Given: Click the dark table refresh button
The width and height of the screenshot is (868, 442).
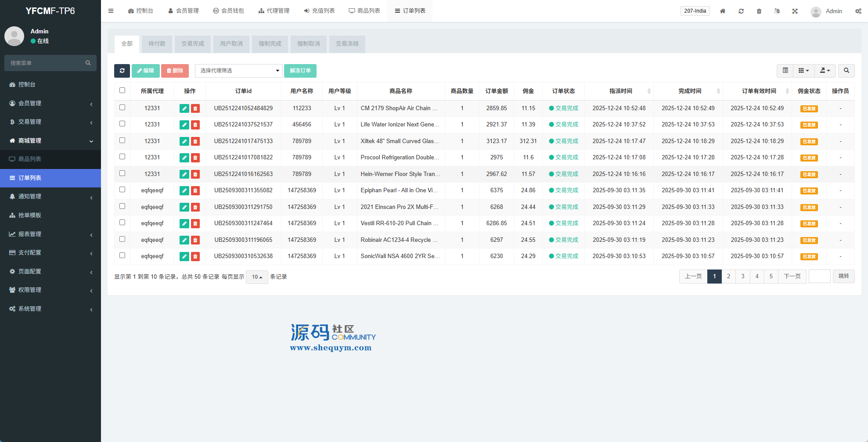Looking at the screenshot, I should pyautogui.click(x=122, y=71).
